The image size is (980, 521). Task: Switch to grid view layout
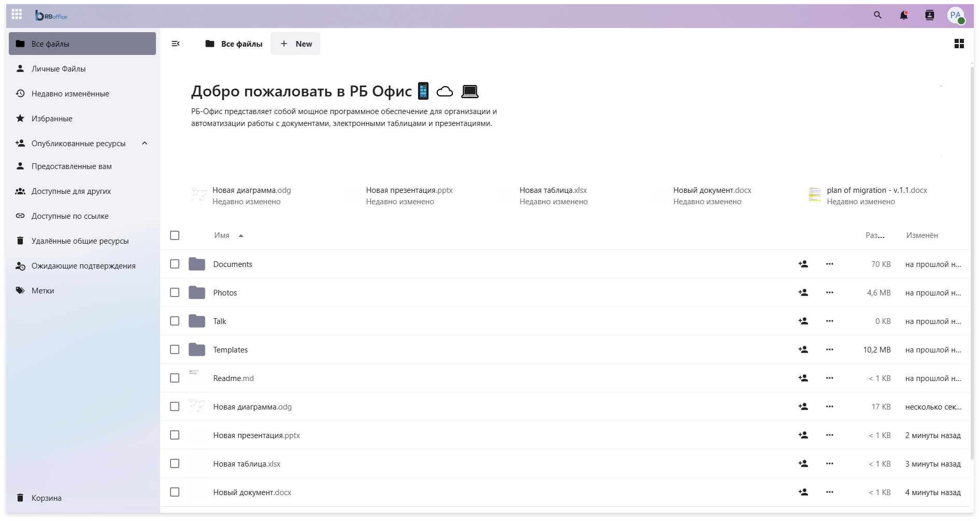click(x=959, y=44)
